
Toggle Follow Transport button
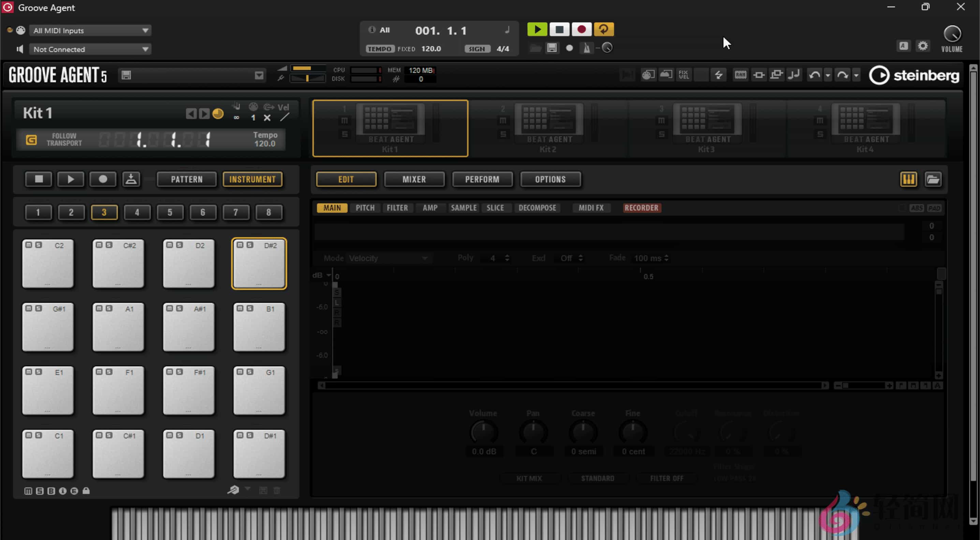(31, 139)
